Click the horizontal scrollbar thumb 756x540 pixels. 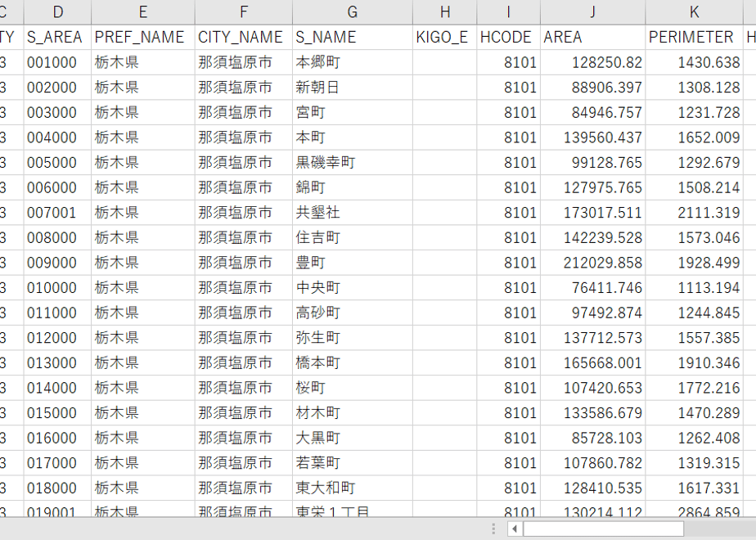(603, 529)
